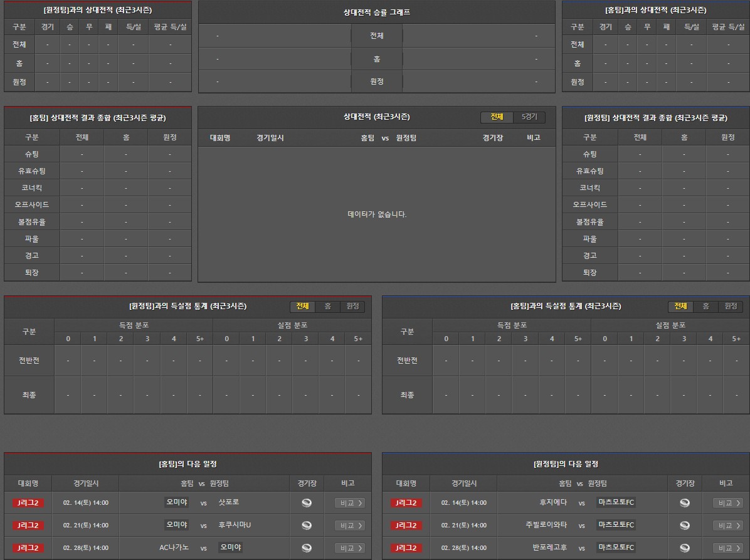
Task: Click stadium icon for 오미야 vs 삿포로 match
Action: click(307, 503)
